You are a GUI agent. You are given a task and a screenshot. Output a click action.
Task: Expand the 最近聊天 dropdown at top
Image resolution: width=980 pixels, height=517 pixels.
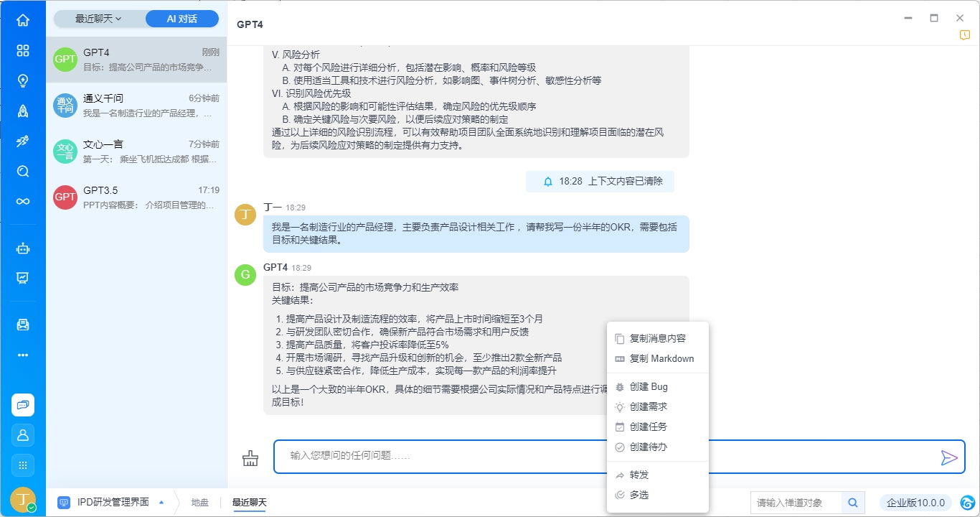(99, 19)
